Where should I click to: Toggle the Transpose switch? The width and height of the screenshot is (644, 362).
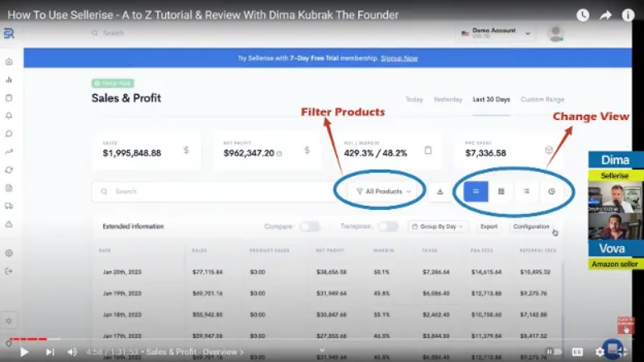pos(388,226)
